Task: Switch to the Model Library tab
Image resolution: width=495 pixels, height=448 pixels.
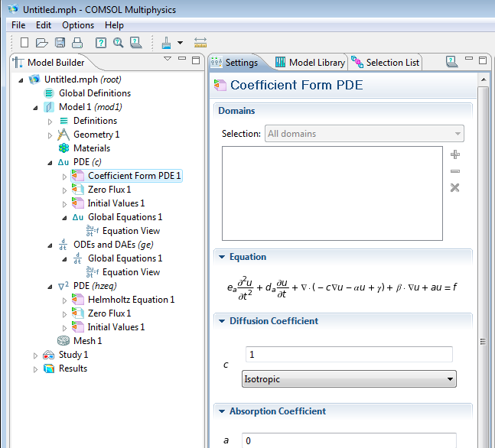Action: [309, 63]
